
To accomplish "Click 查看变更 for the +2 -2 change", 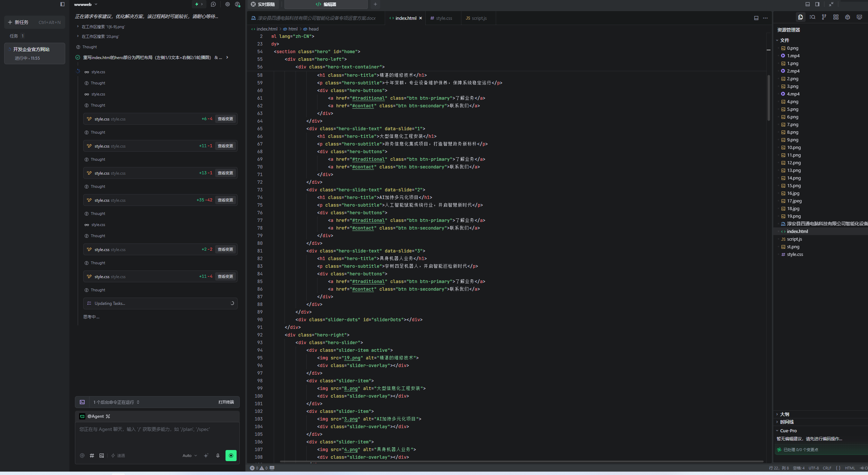I will point(225,249).
